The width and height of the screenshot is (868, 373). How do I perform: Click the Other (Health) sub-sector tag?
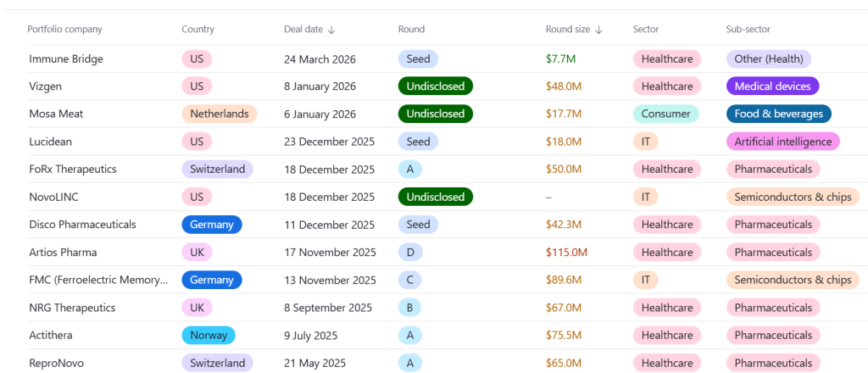(x=768, y=59)
